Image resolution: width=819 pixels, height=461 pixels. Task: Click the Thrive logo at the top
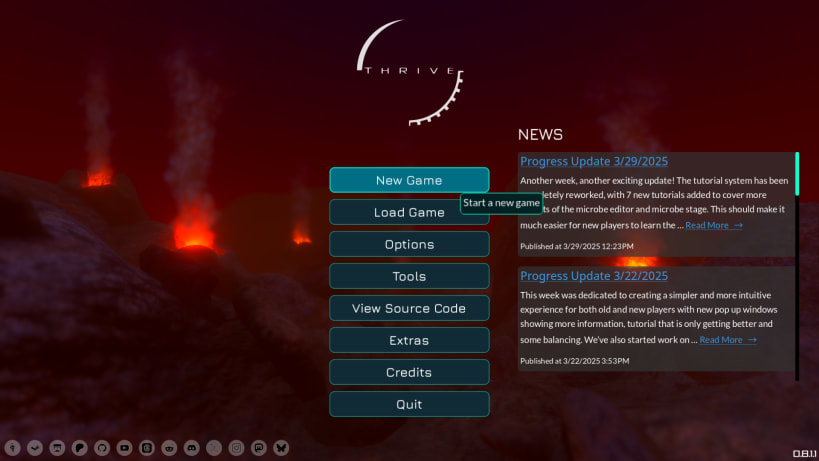pos(410,72)
